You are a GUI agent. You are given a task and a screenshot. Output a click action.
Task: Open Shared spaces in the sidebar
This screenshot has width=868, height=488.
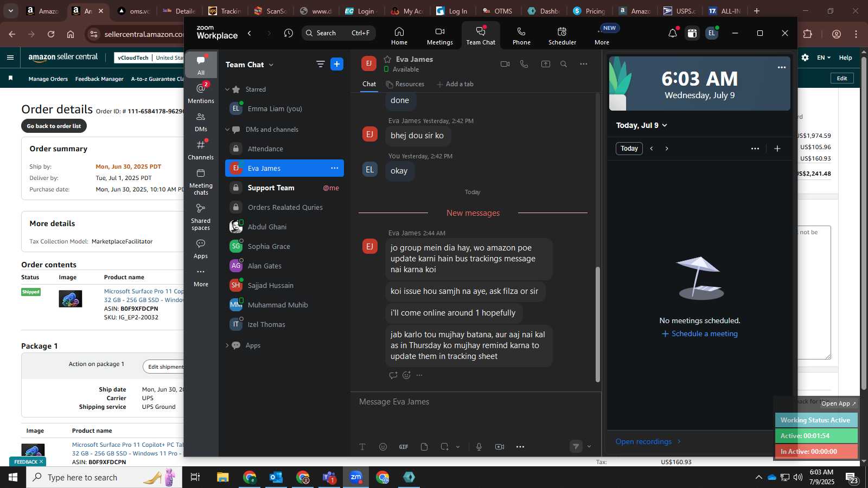(201, 216)
